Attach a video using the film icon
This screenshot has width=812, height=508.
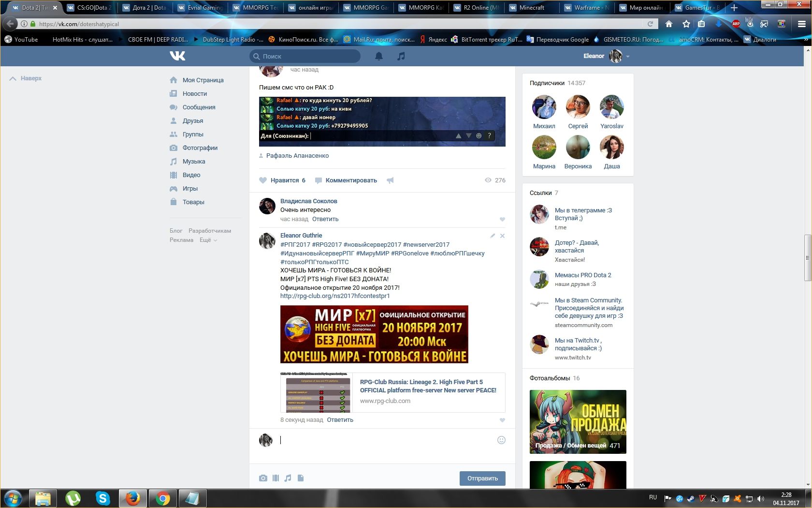pos(275,478)
